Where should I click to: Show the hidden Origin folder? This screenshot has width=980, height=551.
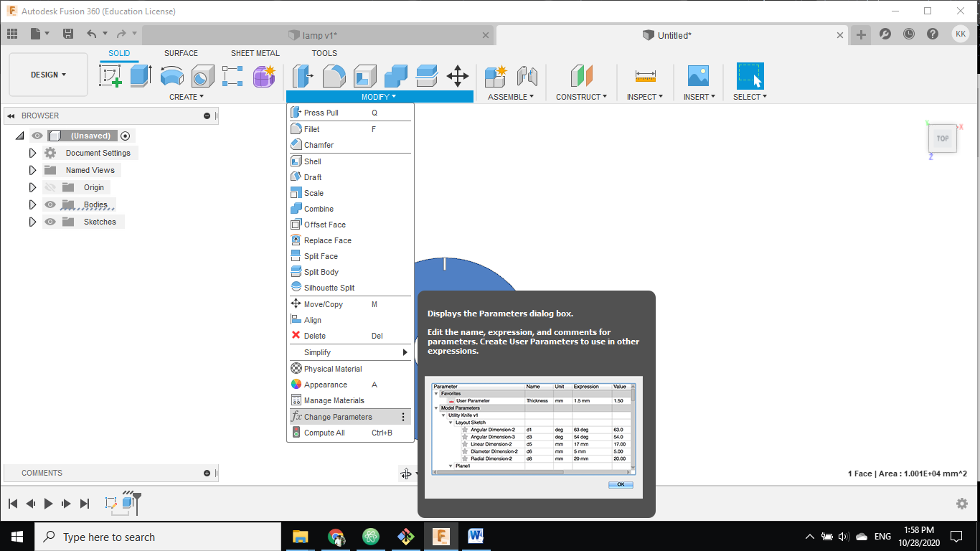[50, 187]
